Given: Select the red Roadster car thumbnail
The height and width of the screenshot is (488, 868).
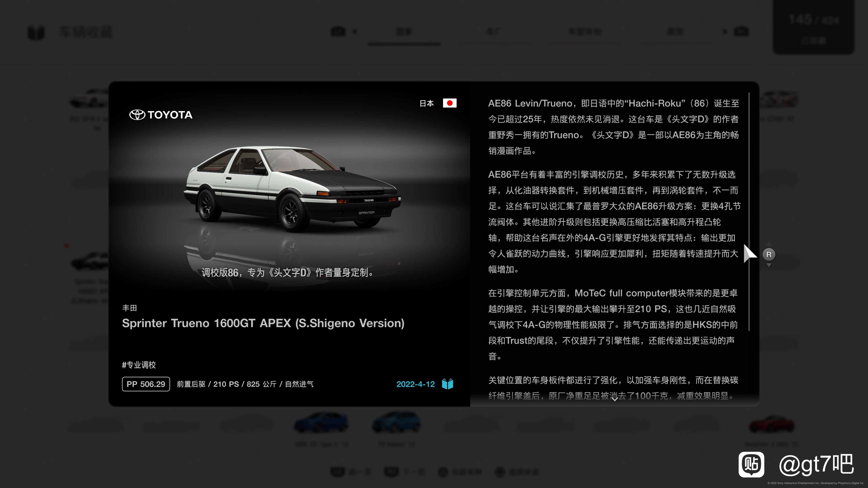Looking at the screenshot, I should pos(772,424).
